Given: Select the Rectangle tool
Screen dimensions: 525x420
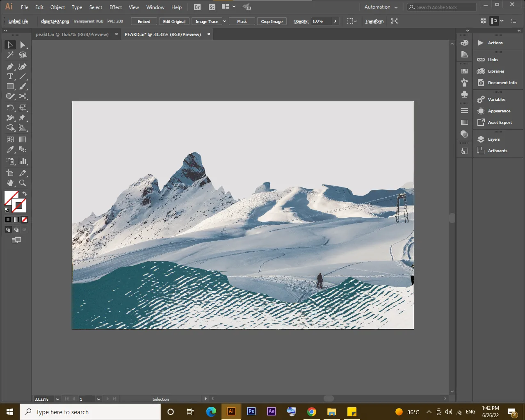Looking at the screenshot, I should [10, 86].
